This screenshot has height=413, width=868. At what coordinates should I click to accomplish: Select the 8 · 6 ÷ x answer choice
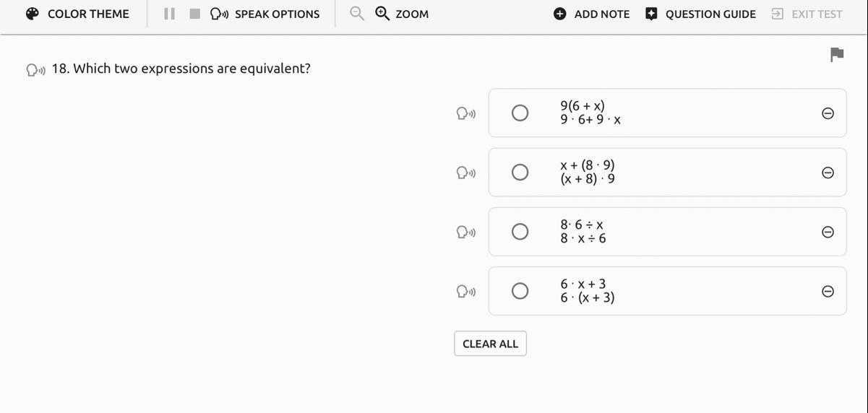(520, 231)
